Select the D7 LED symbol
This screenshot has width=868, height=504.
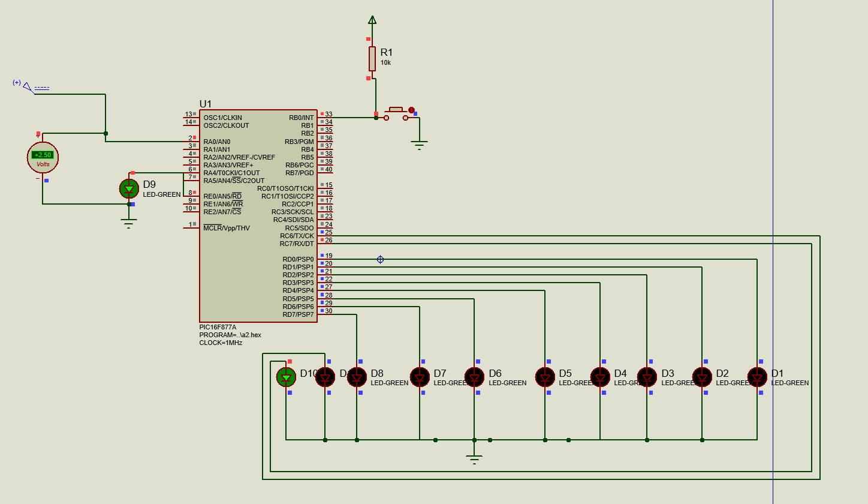420,377
